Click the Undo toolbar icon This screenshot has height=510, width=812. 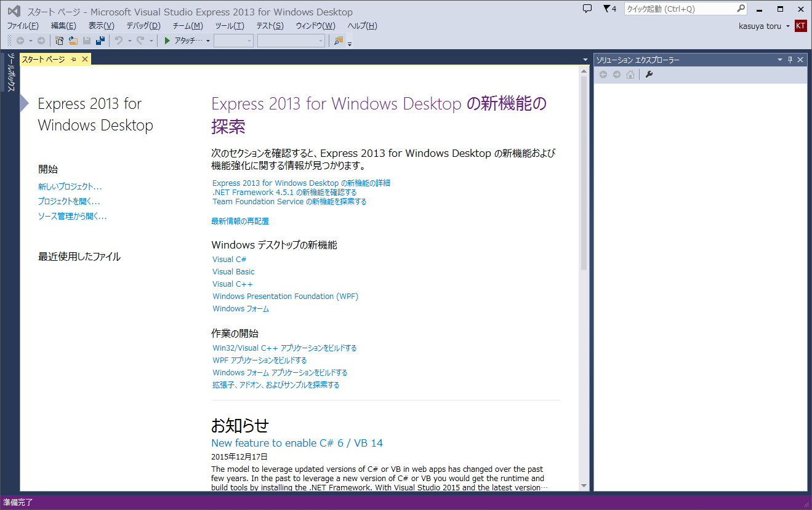pos(119,41)
